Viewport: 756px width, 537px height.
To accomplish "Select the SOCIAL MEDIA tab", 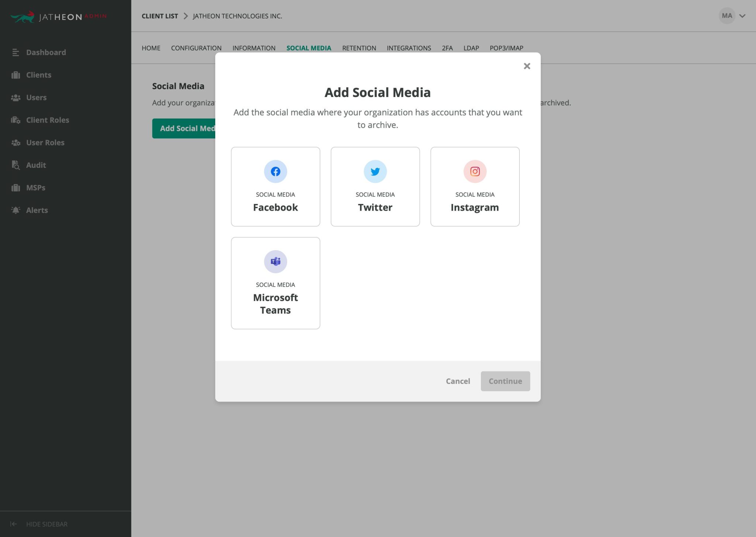I will [x=309, y=48].
